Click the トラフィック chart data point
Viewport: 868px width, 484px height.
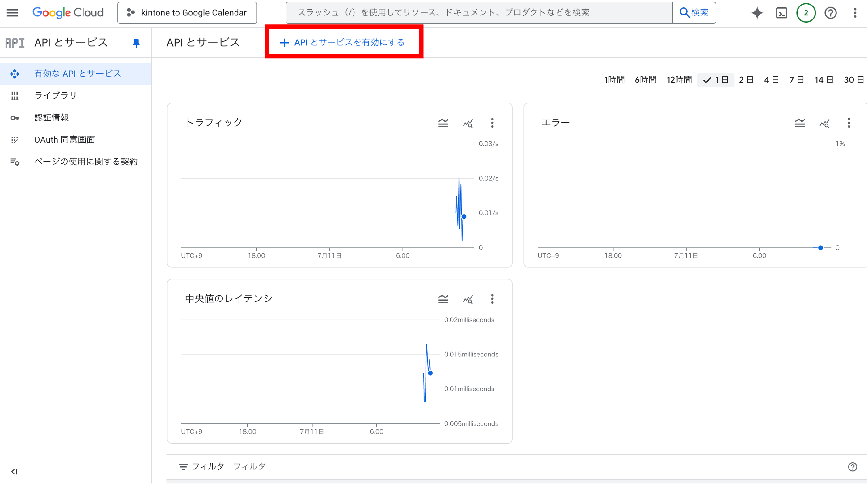(x=464, y=217)
